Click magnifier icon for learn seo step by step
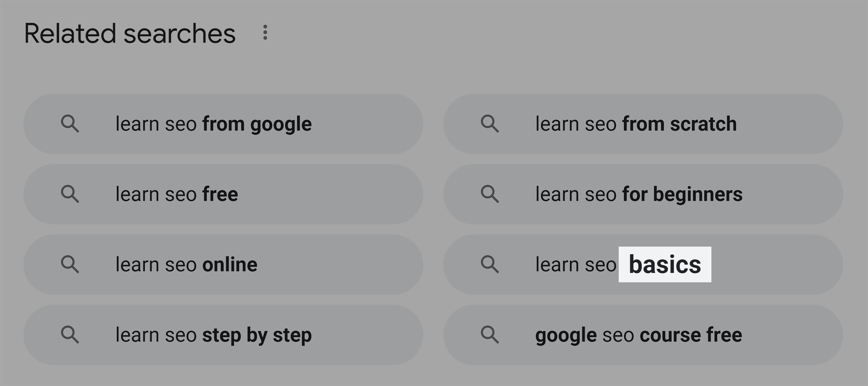 tap(70, 335)
